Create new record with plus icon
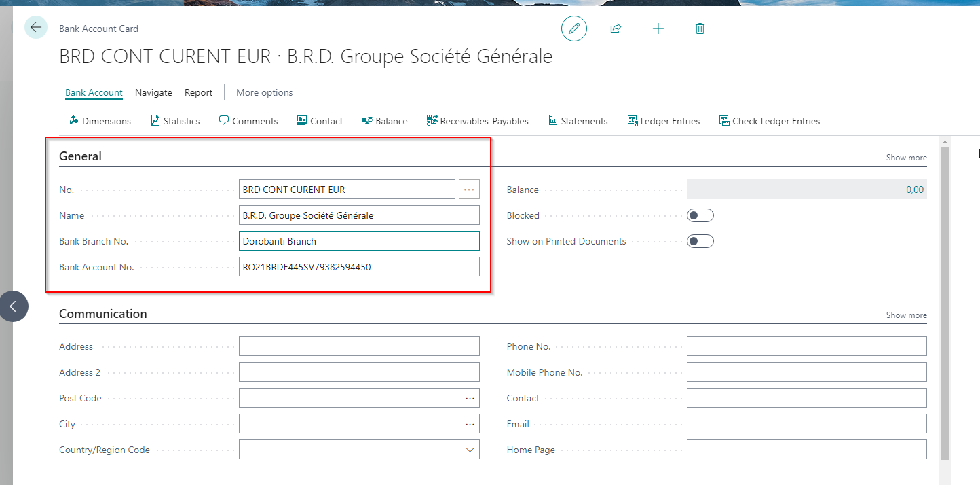The image size is (980, 485). point(658,29)
